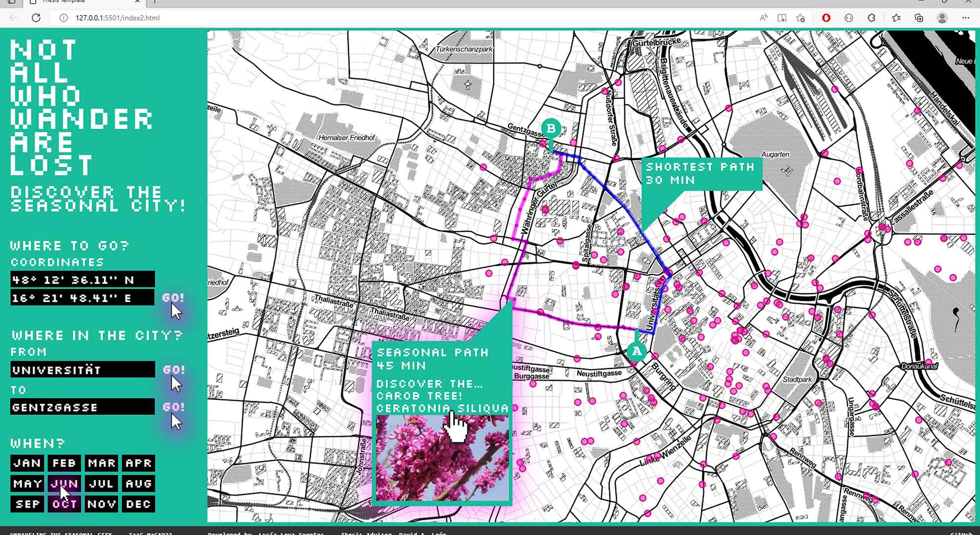The image size is (980, 535).
Task: Select the MAR month button
Action: point(101,463)
